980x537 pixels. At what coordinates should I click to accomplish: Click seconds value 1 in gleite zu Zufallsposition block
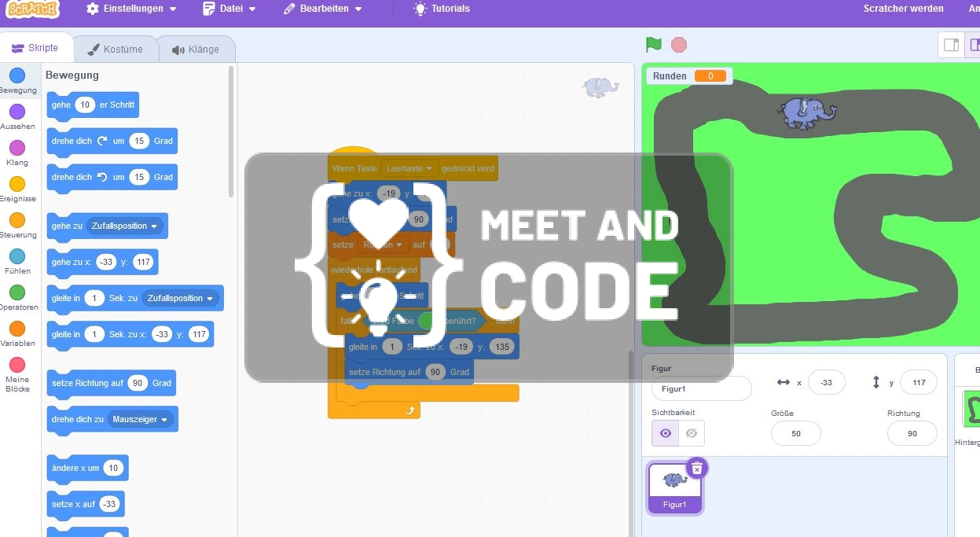pyautogui.click(x=94, y=298)
